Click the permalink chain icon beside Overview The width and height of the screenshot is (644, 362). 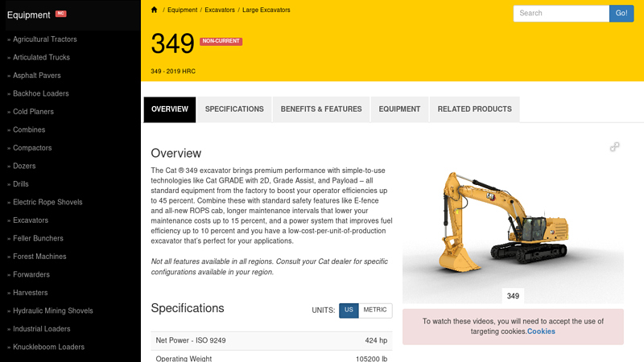click(614, 147)
